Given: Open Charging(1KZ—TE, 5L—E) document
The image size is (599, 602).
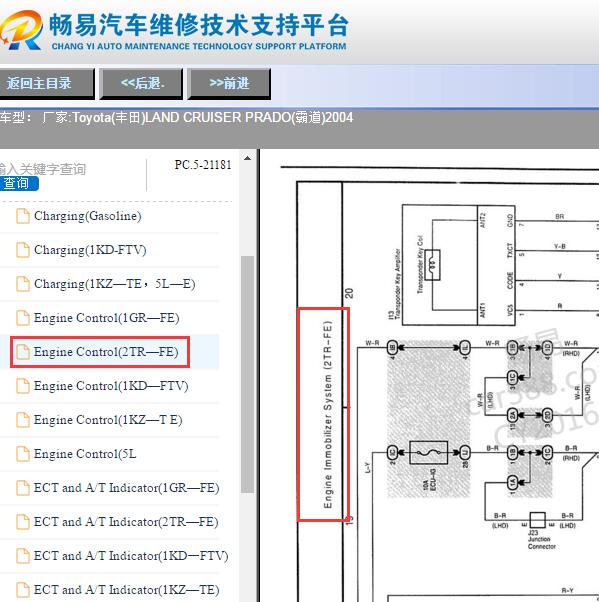Looking at the screenshot, I should tap(114, 284).
